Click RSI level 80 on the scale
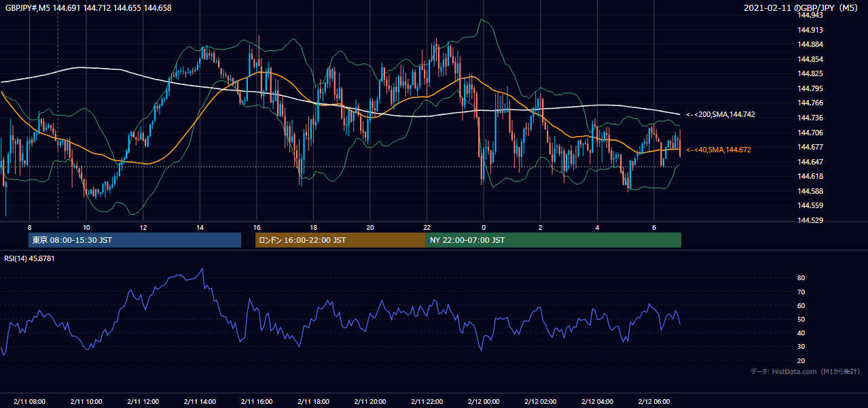This screenshot has height=408, width=868. 801,278
